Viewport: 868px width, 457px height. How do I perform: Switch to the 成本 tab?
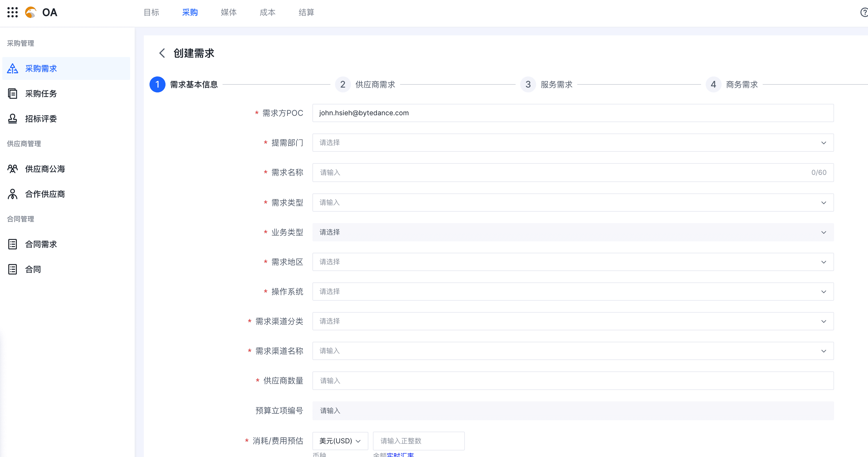[267, 13]
